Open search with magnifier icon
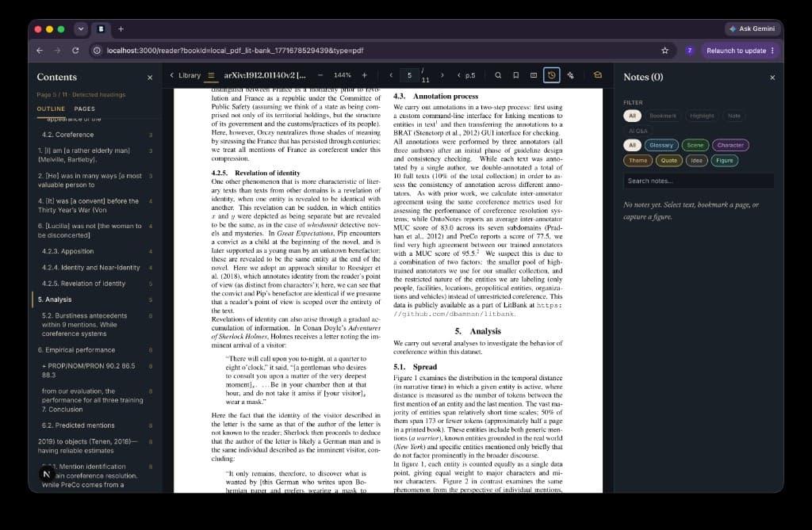This screenshot has height=530, width=812. 498,75
